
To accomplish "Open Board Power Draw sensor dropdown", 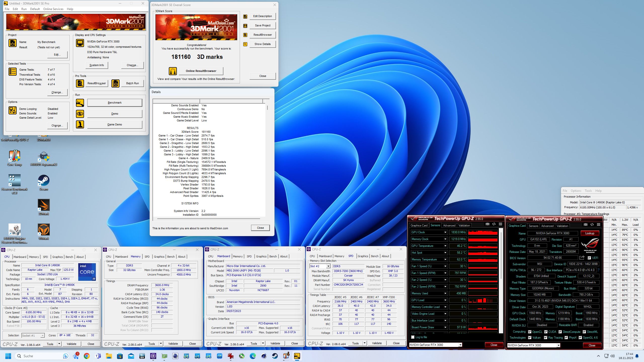I will (445, 328).
